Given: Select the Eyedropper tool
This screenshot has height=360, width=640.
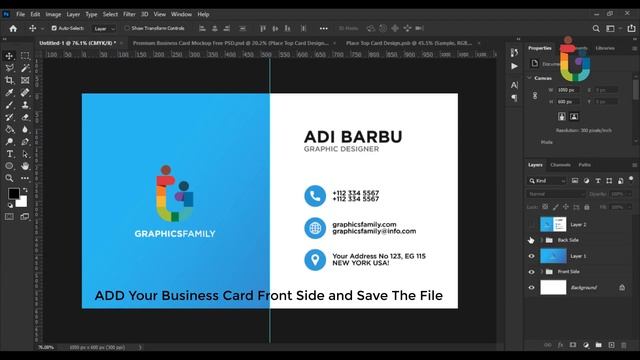Looking at the screenshot, I should 9,93.
